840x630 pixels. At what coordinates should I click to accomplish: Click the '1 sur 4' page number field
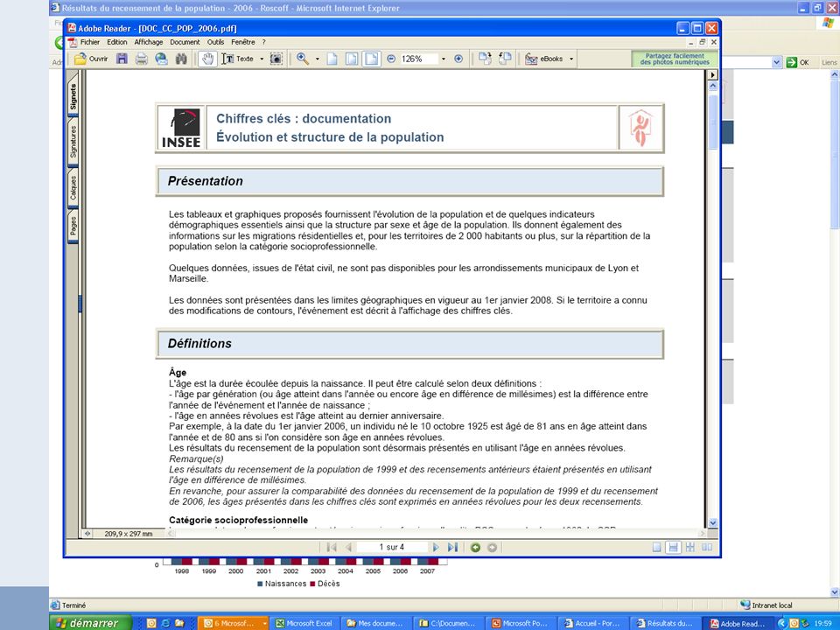392,547
